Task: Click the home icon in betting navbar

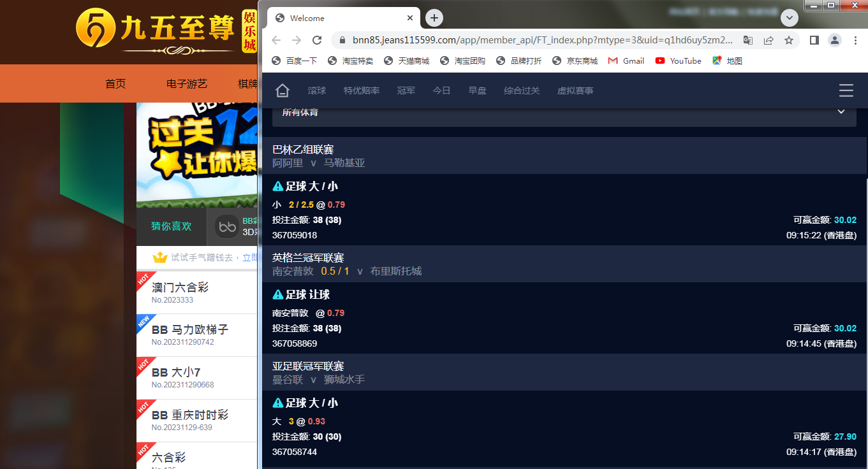Action: [283, 90]
